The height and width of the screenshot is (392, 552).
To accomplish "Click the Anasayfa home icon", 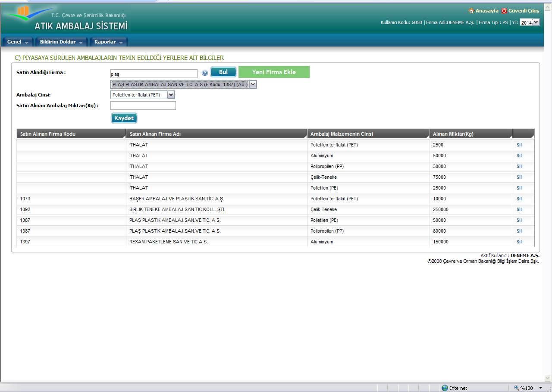I will click(x=471, y=11).
